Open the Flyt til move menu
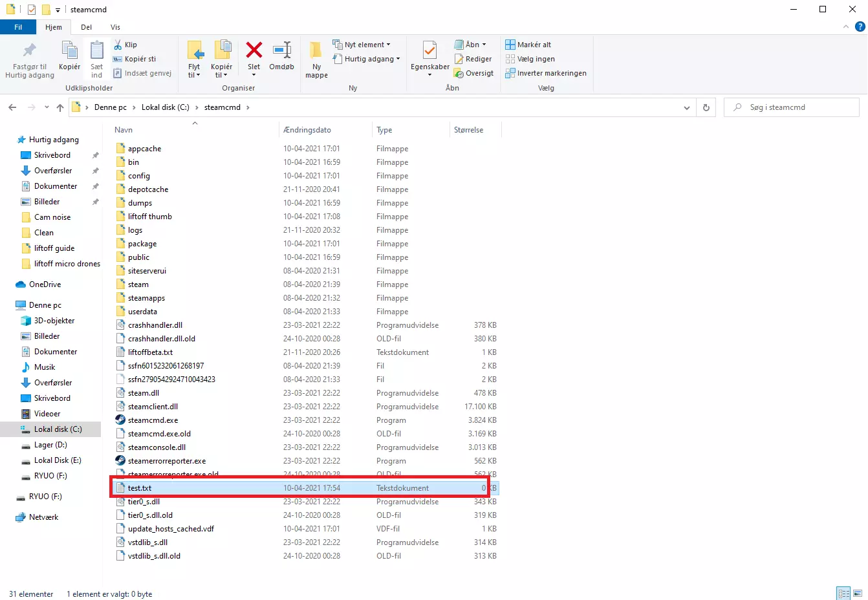 [194, 59]
